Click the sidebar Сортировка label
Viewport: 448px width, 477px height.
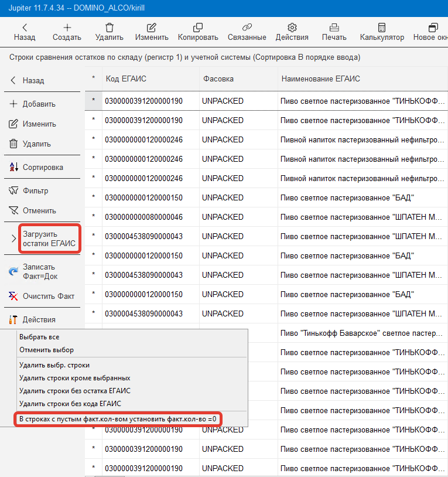43,167
